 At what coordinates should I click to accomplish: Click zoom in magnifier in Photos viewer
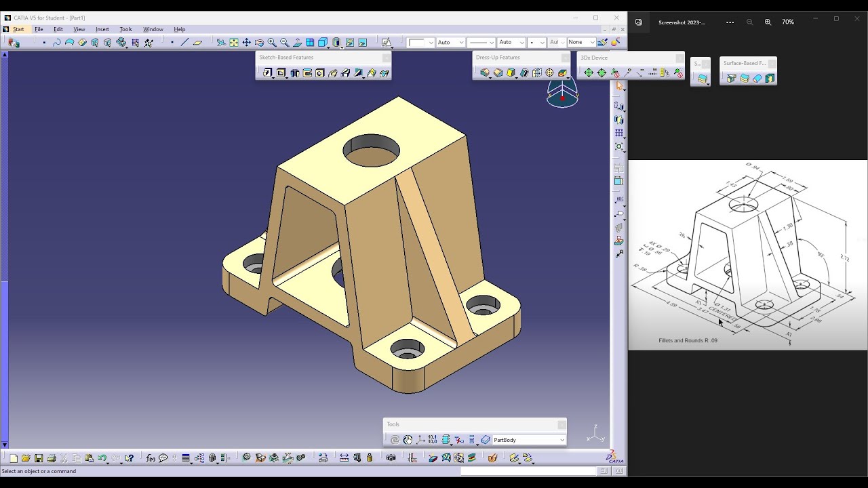[x=768, y=22]
